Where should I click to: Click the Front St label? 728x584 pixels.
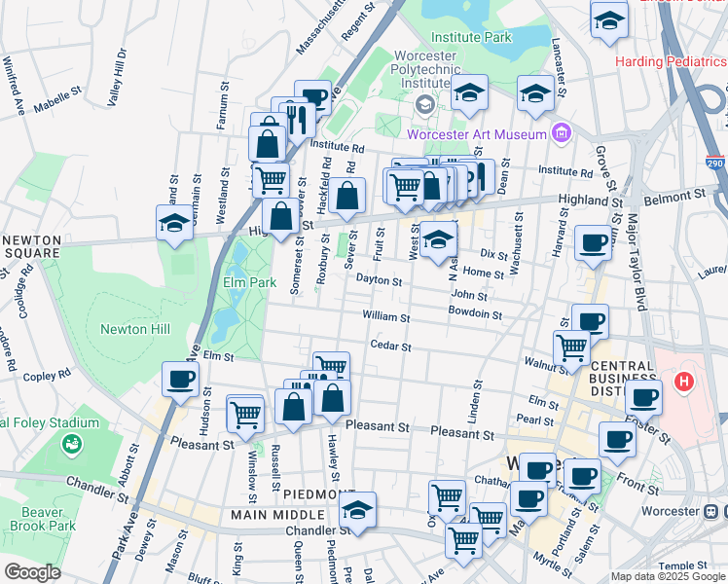pos(637,484)
